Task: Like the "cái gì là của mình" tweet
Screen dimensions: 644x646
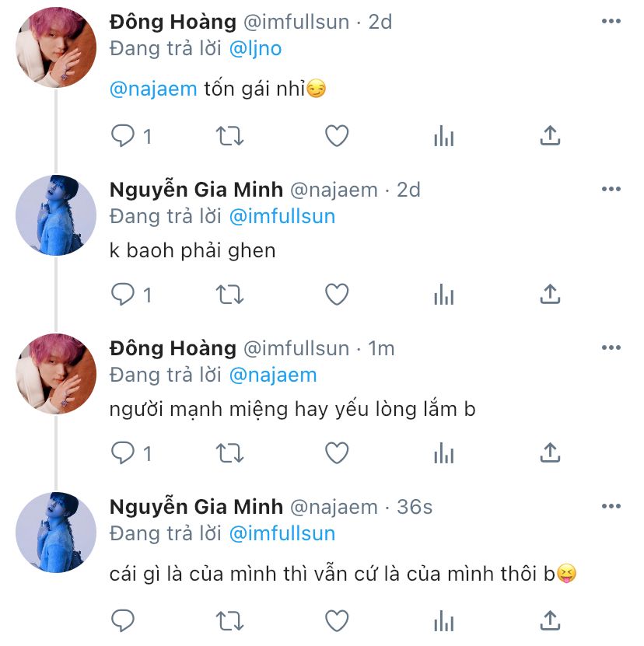Action: pyautogui.click(x=336, y=620)
